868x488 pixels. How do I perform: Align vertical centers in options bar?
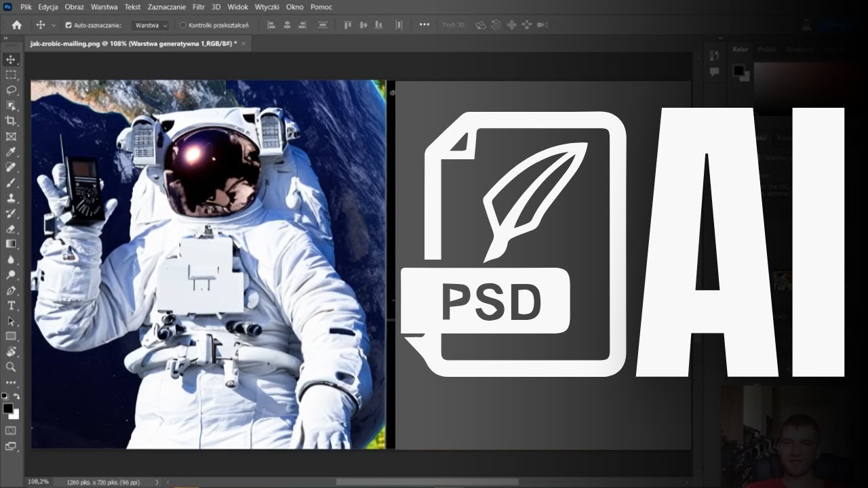pyautogui.click(x=363, y=25)
